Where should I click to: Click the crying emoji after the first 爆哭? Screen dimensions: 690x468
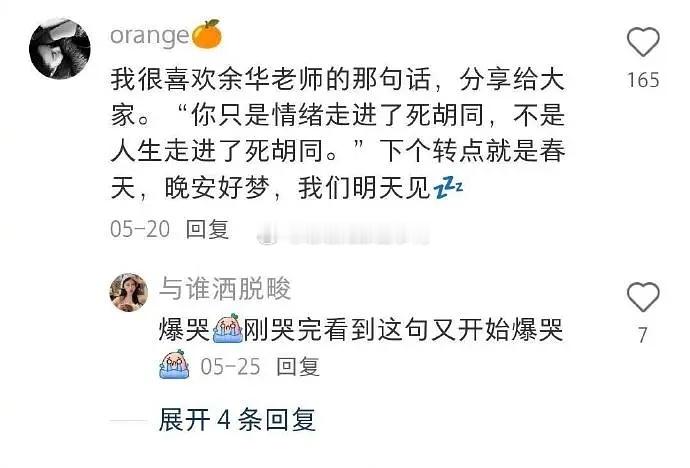[x=227, y=329]
